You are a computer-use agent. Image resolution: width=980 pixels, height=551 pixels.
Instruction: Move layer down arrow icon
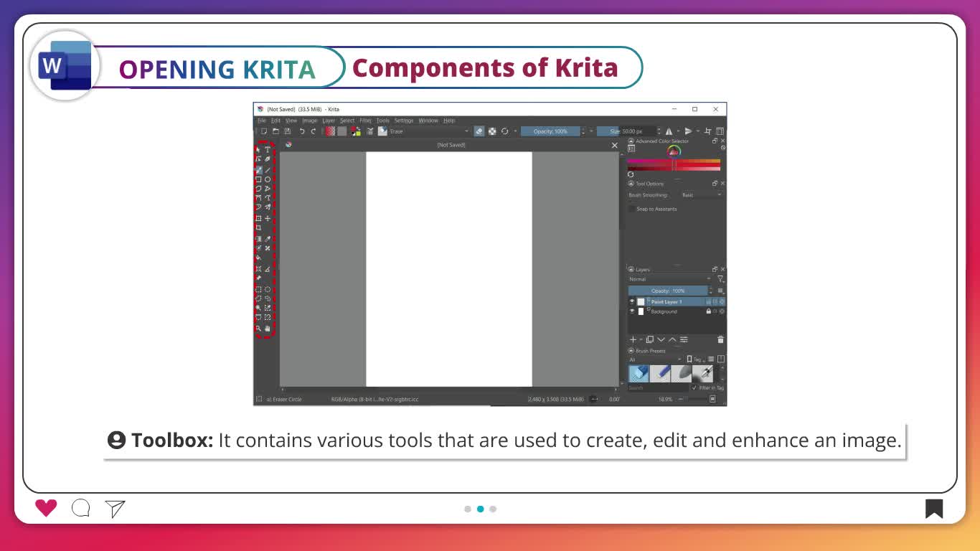point(661,339)
